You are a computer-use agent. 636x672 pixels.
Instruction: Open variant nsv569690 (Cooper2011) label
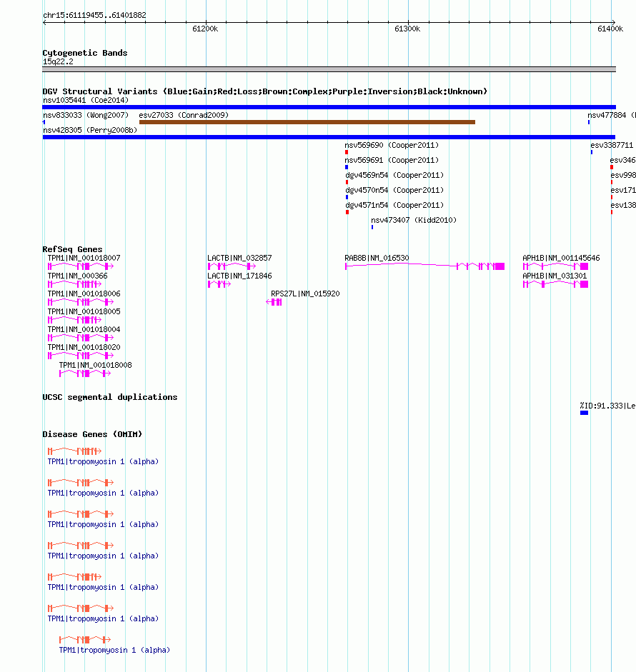click(x=392, y=145)
